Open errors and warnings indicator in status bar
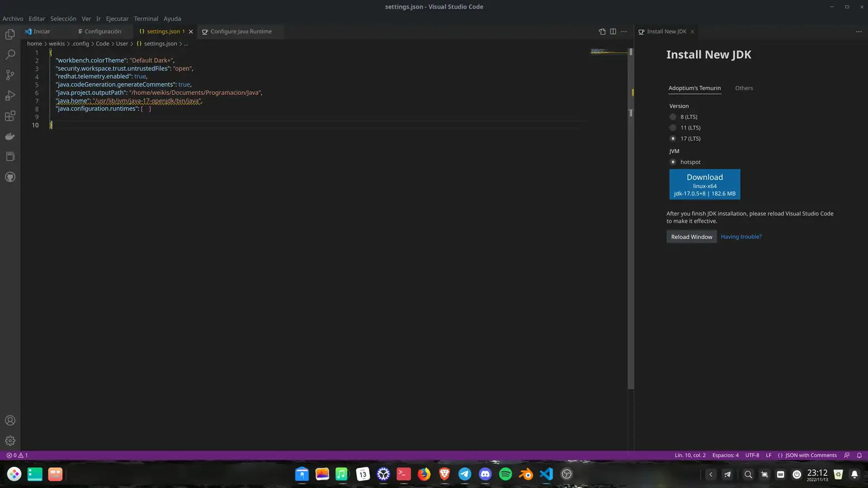868x488 pixels. coord(17,455)
